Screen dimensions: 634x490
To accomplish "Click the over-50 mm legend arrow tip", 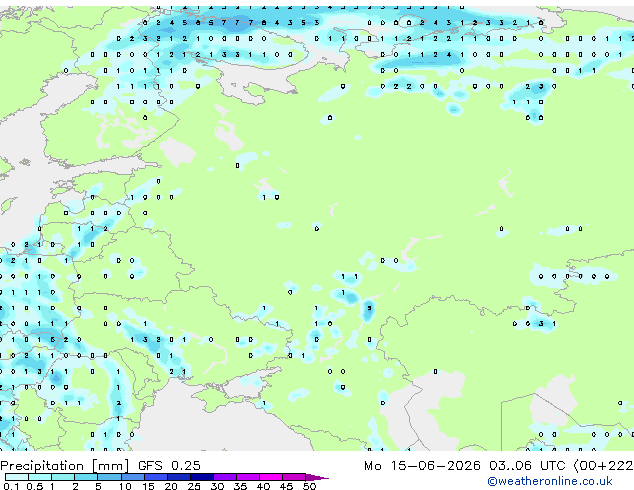I will click(x=317, y=477).
